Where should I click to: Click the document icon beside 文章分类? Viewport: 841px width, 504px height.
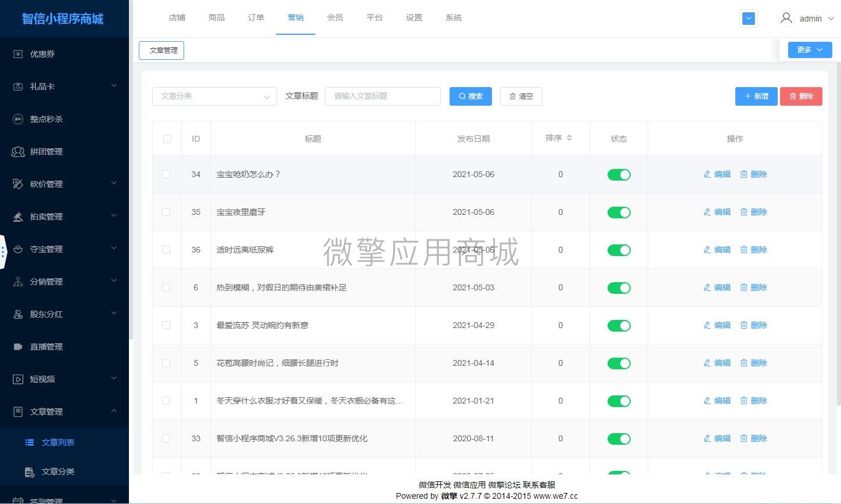point(30,471)
